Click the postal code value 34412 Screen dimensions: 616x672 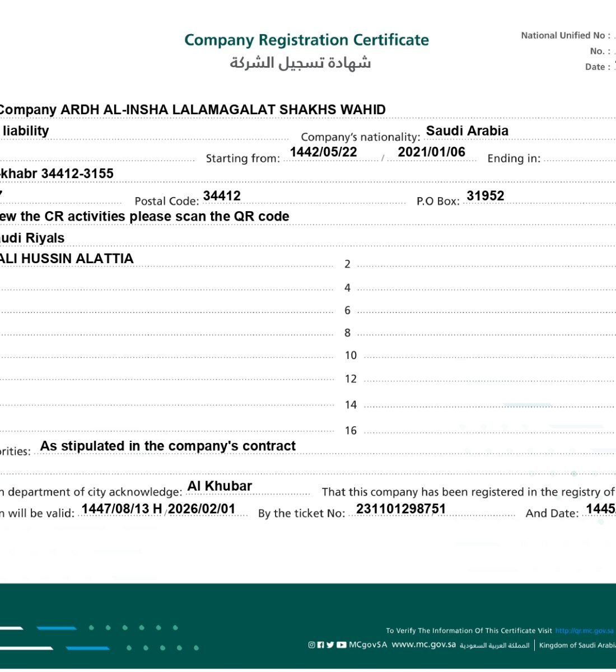coord(222,196)
